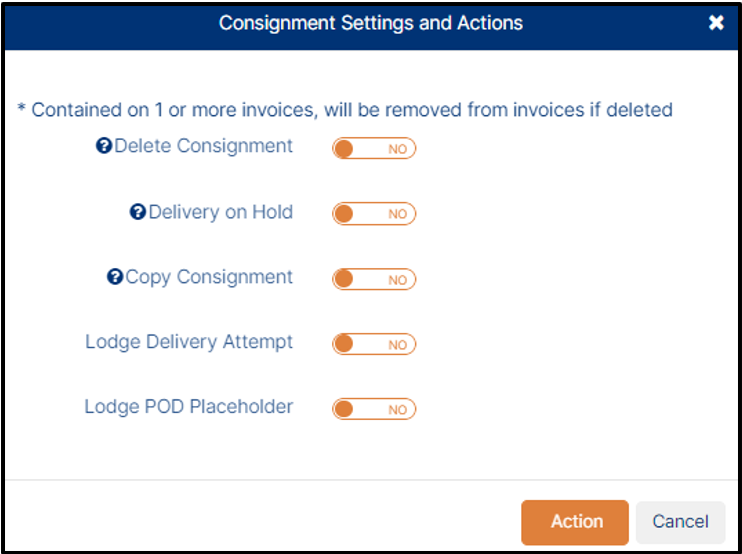Enable the Lodge POD Placeholder toggle
This screenshot has height=554, width=742.
coord(374,409)
